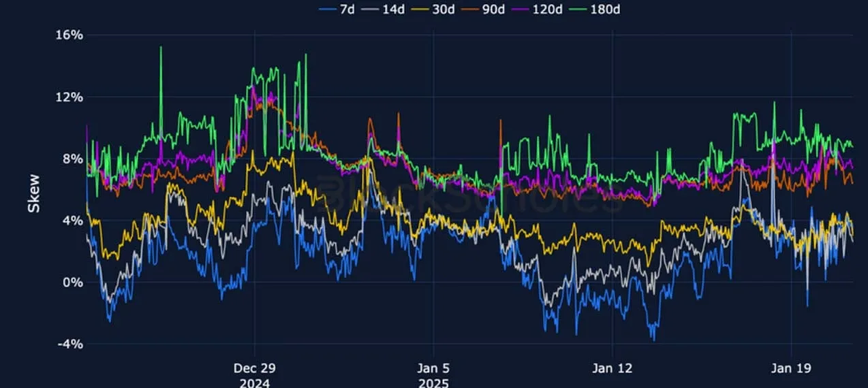The image size is (868, 388).
Task: Click the Jan 5 2025 date label
Action: (x=433, y=375)
